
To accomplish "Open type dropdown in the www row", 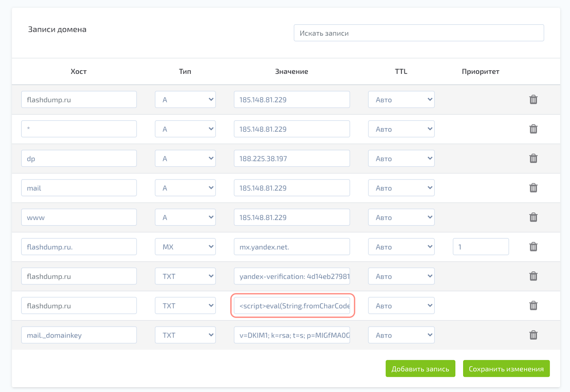I will pyautogui.click(x=185, y=217).
